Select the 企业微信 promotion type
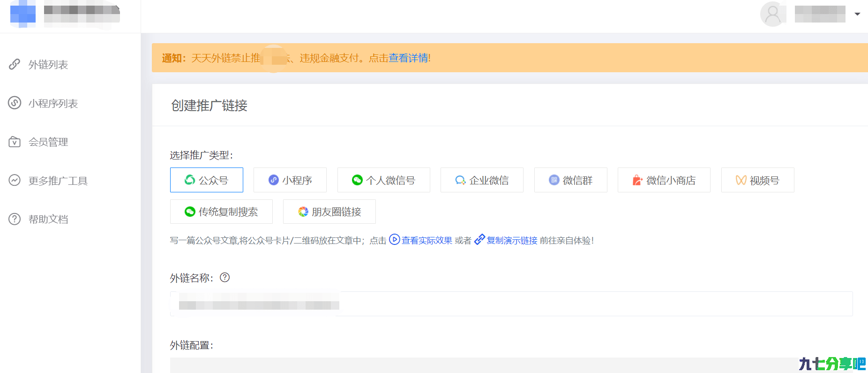 click(482, 180)
